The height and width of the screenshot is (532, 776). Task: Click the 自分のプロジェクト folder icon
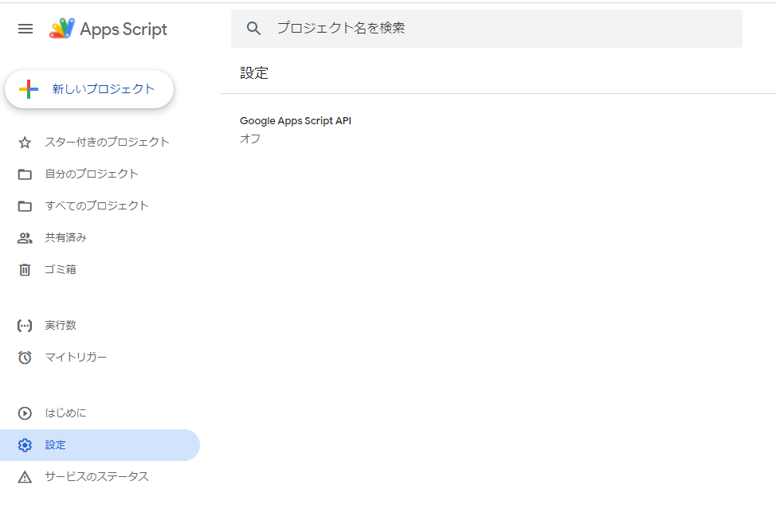point(24,174)
